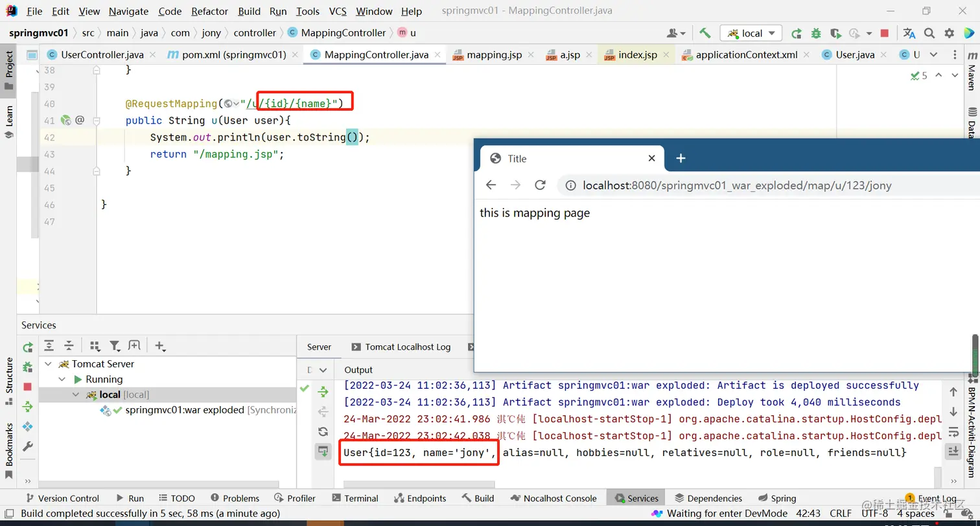Open the Spring tool window button
This screenshot has height=526, width=980.
tap(776, 498)
